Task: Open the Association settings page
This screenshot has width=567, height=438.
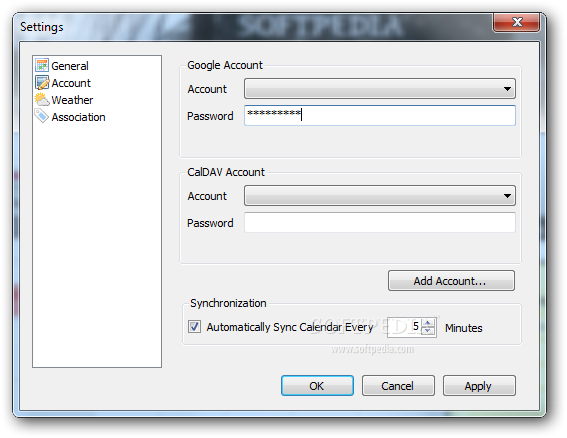Action: coord(78,117)
